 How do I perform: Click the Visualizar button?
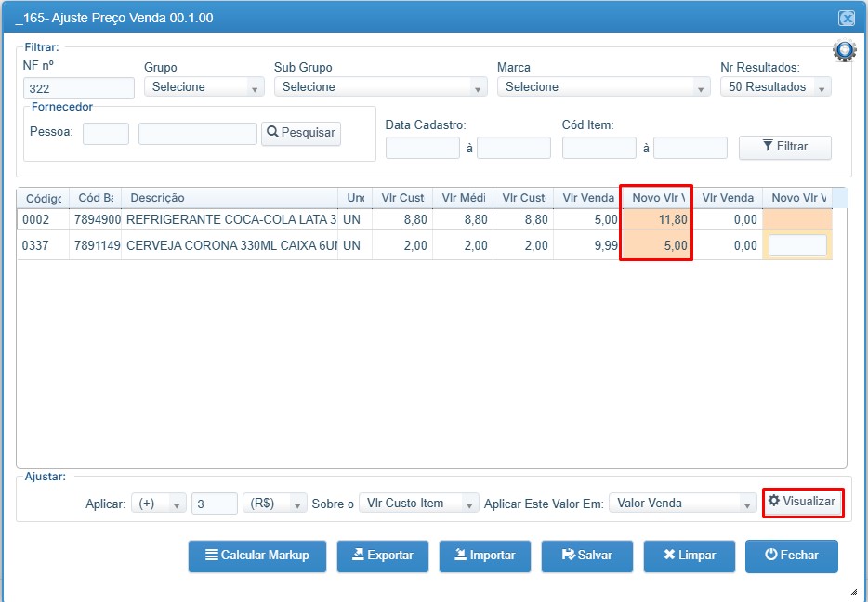tap(803, 502)
